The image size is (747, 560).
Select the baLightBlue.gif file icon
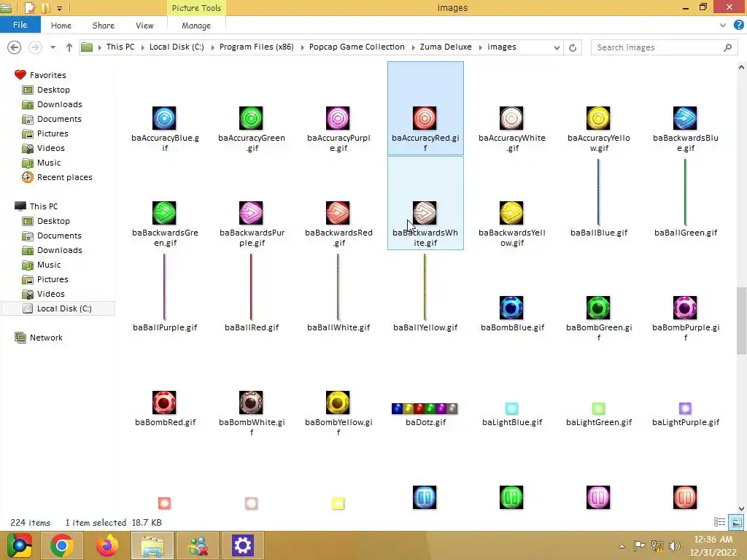pyautogui.click(x=511, y=408)
